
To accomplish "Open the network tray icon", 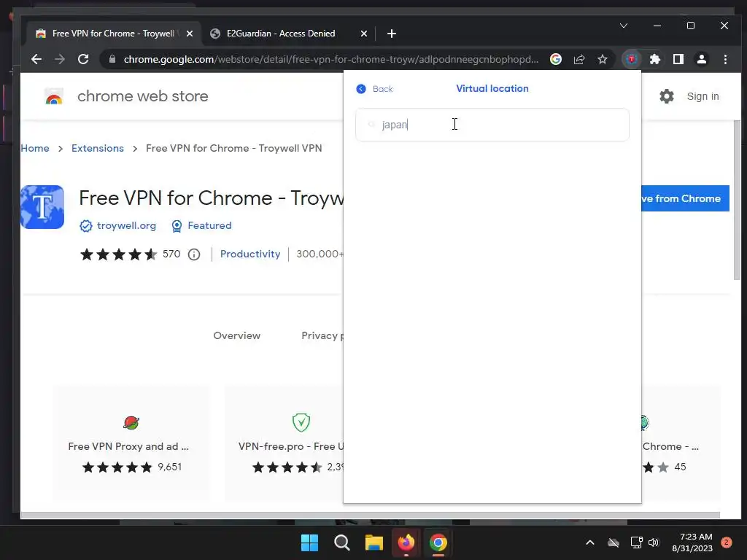I will tap(636, 542).
